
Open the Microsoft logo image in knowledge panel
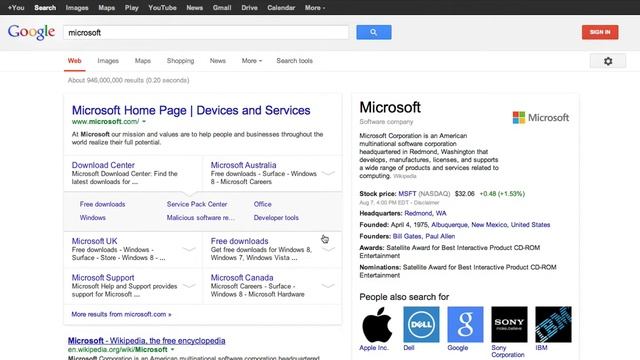[x=540, y=118]
